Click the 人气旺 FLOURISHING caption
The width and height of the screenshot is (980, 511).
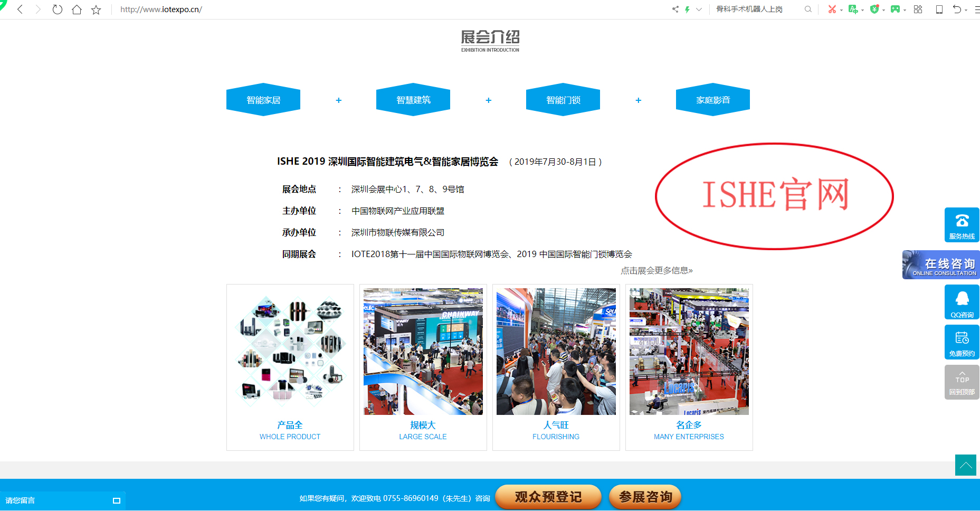point(556,430)
